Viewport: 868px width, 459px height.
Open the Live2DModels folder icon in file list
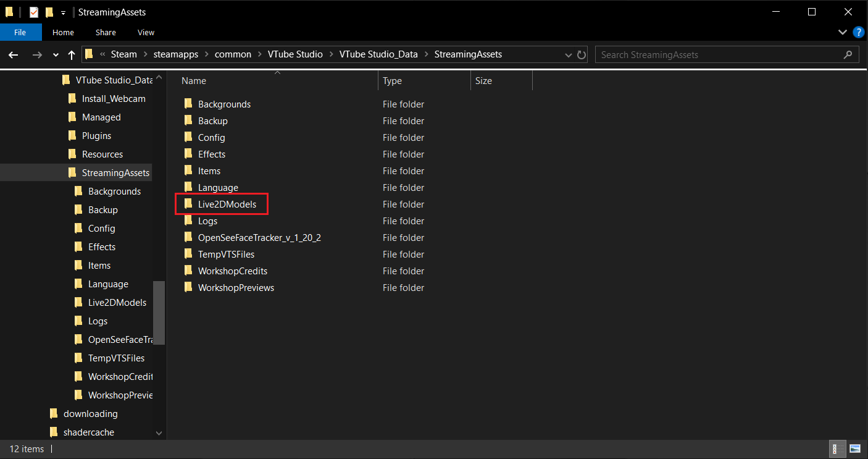tap(189, 204)
